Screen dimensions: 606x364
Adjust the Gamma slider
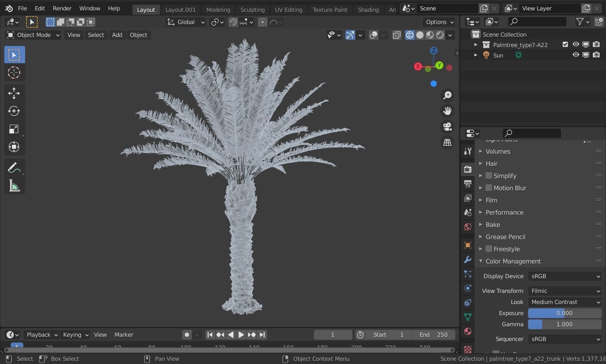pos(565,324)
